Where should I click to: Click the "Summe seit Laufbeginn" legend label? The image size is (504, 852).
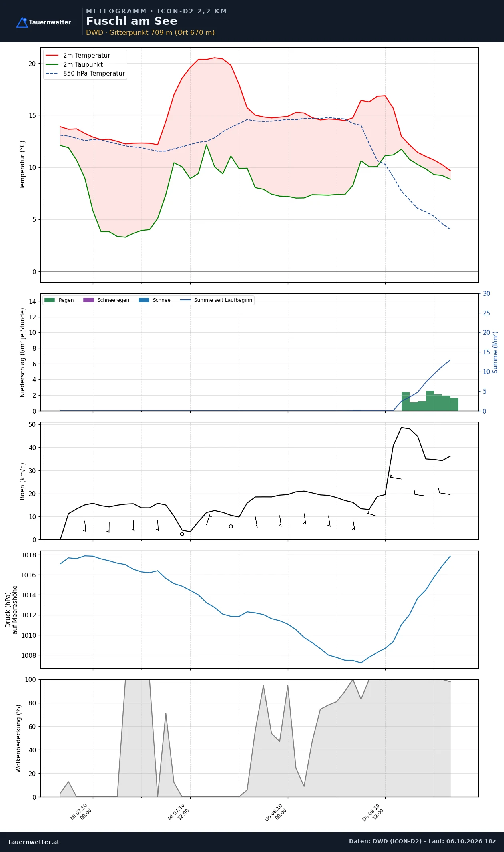[223, 300]
